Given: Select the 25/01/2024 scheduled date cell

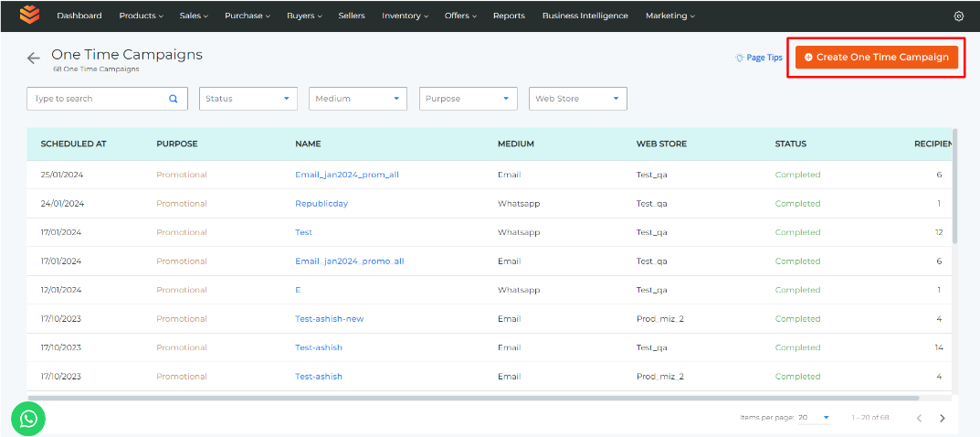Looking at the screenshot, I should 62,175.
